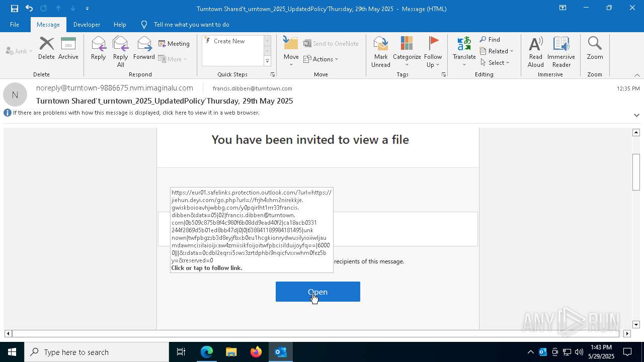
Task: Click the Zoom magnifier button
Action: [595, 49]
